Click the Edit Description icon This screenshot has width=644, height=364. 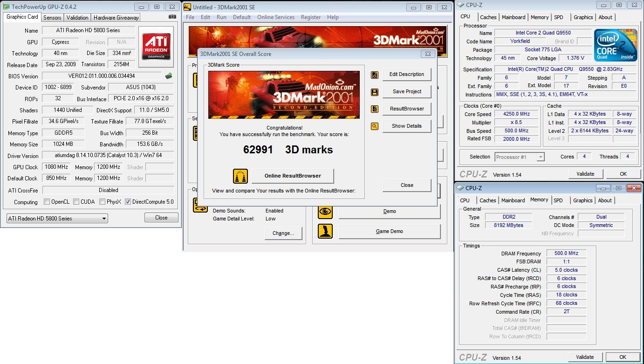(x=375, y=75)
